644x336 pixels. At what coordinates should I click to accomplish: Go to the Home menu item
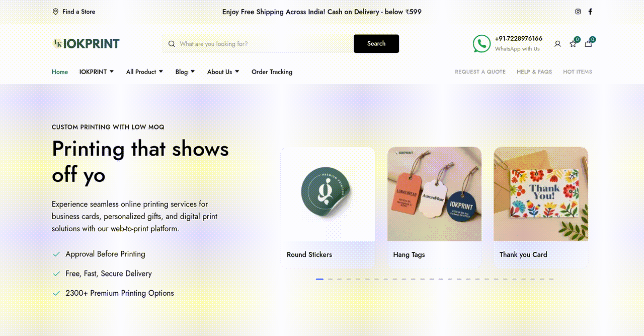(60, 72)
